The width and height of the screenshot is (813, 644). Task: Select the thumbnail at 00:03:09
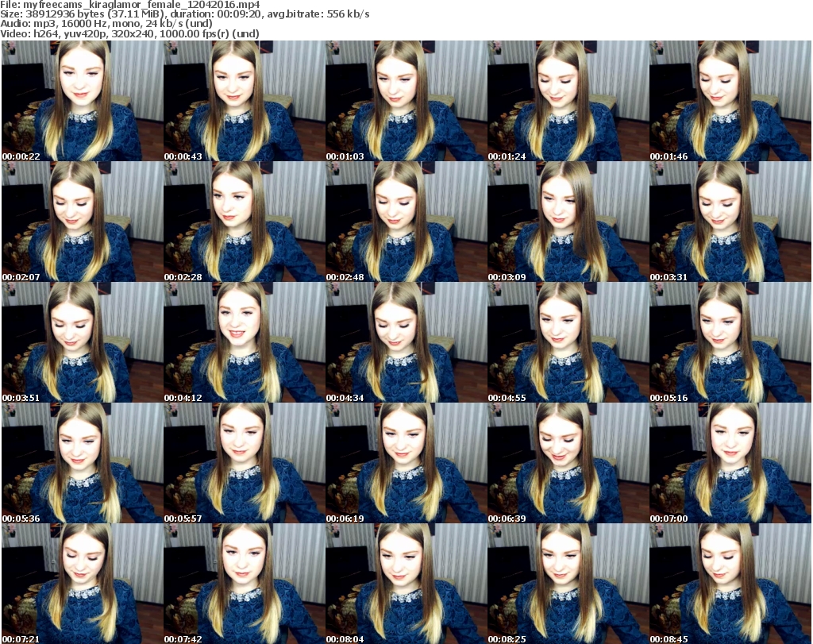[568, 222]
